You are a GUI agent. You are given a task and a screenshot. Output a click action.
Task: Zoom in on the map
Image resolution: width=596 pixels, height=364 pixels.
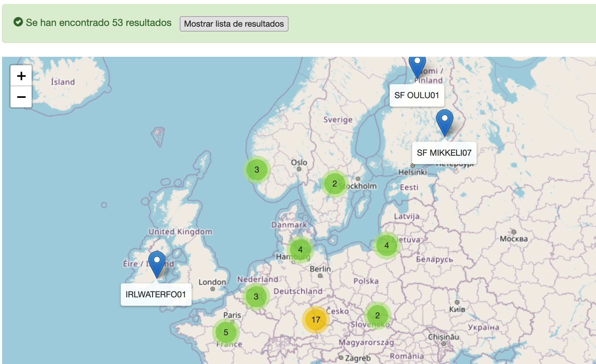(x=21, y=76)
